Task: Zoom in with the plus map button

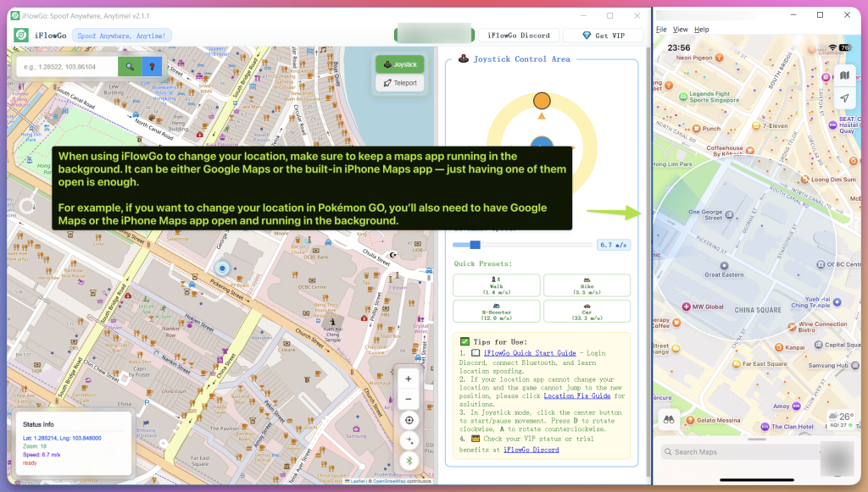Action: (x=409, y=379)
